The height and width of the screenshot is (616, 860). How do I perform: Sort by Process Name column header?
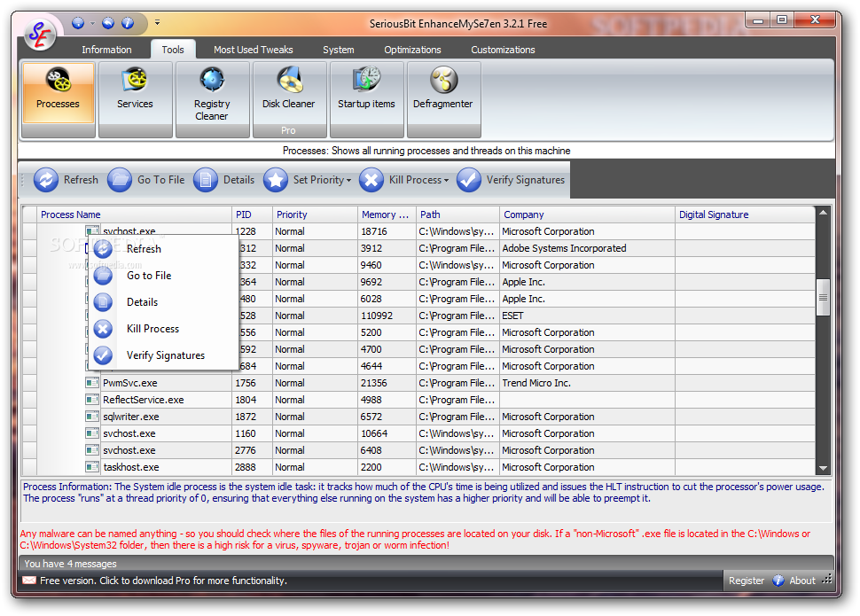[x=135, y=214]
